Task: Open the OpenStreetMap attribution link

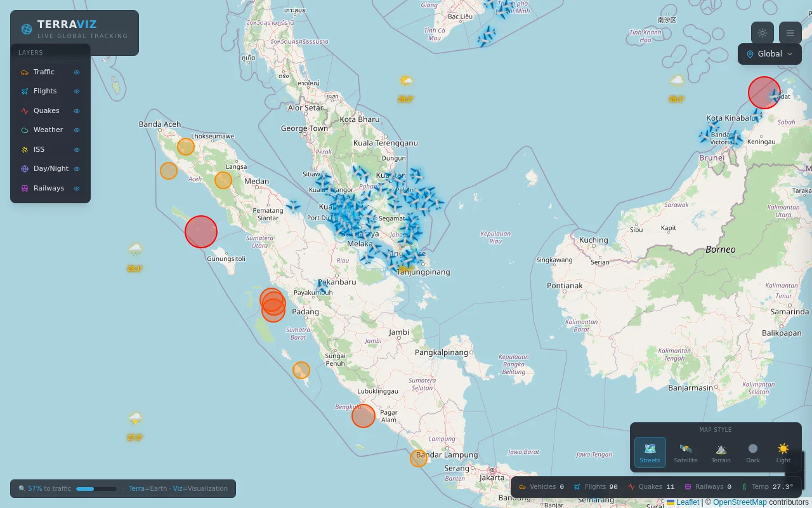Action: point(740,502)
